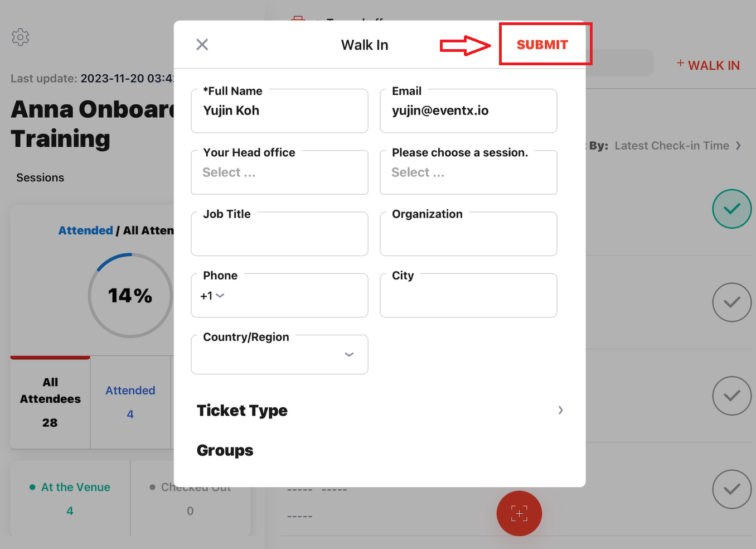Toggle the green checked-in attendee checkmark
The width and height of the screenshot is (756, 549).
pyautogui.click(x=731, y=209)
